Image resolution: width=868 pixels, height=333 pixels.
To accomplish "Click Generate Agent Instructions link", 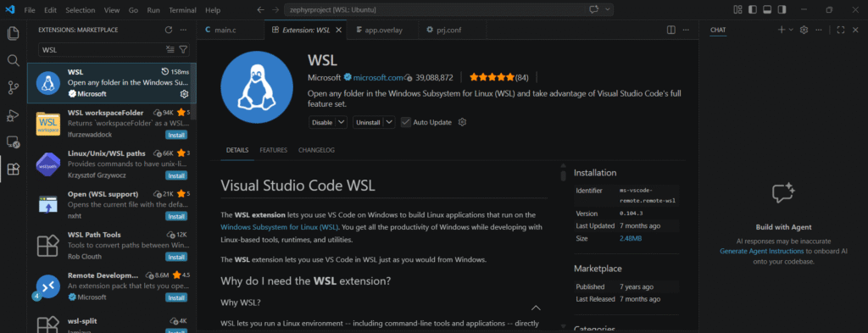I will (762, 251).
